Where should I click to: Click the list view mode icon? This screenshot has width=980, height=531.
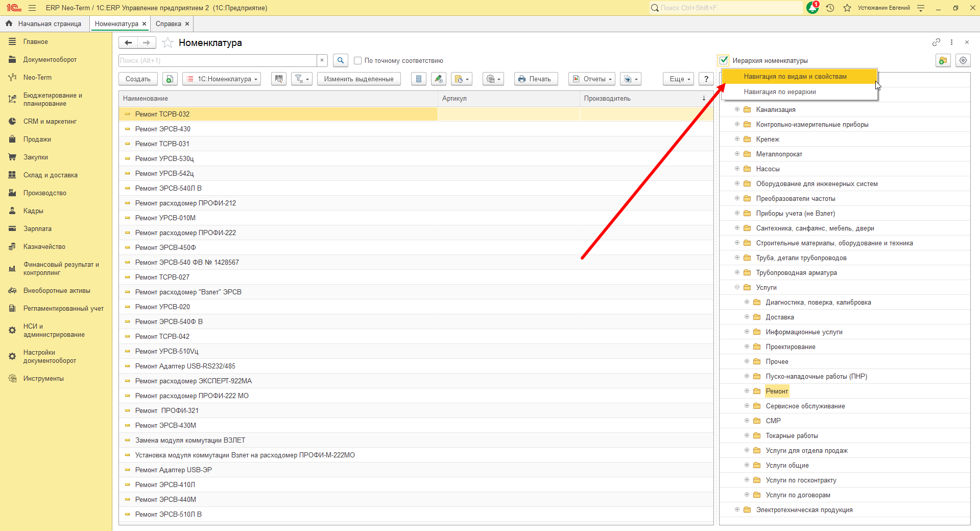419,79
